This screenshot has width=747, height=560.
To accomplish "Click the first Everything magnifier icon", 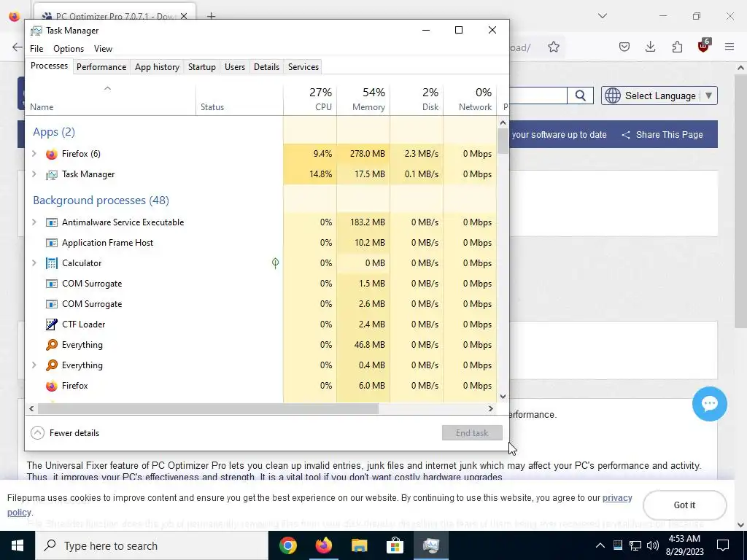I will [x=52, y=345].
